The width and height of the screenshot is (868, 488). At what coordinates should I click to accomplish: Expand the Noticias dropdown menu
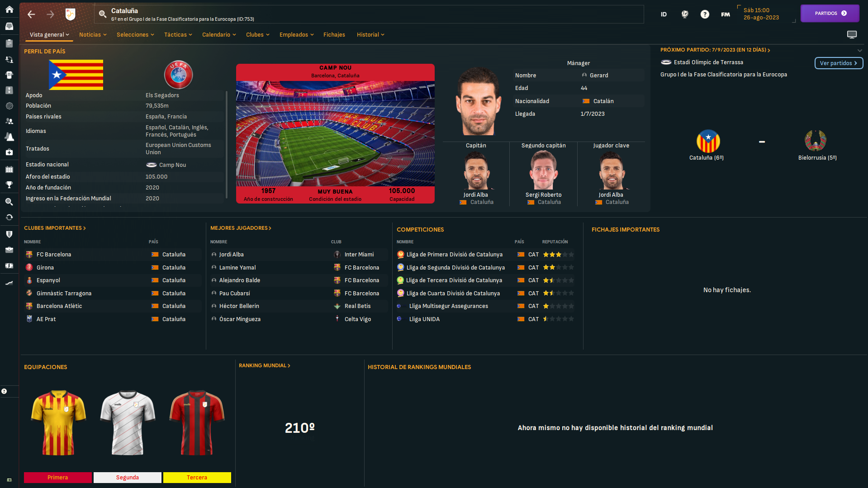tap(93, 35)
